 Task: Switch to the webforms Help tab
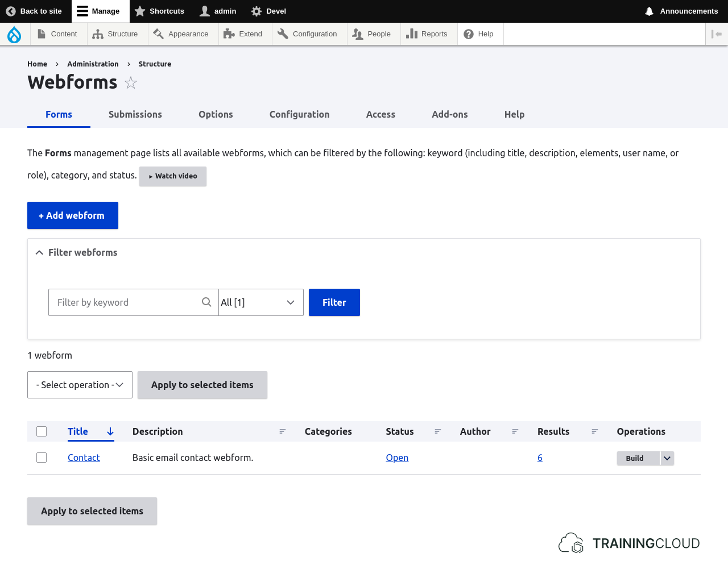[x=514, y=114]
